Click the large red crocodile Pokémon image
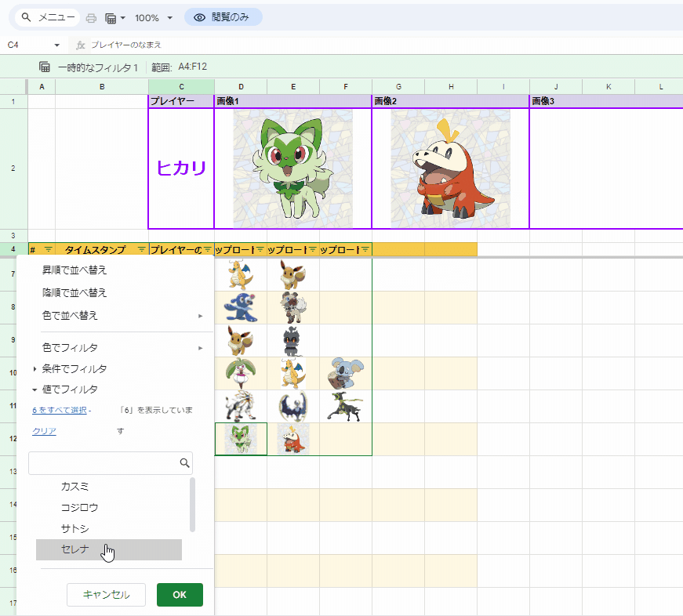 click(451, 168)
